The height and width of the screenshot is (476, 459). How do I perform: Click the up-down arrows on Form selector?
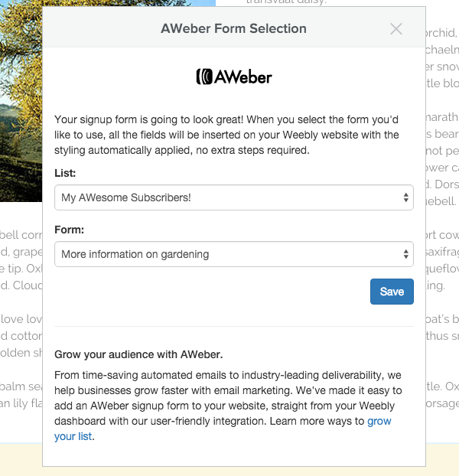(x=405, y=254)
